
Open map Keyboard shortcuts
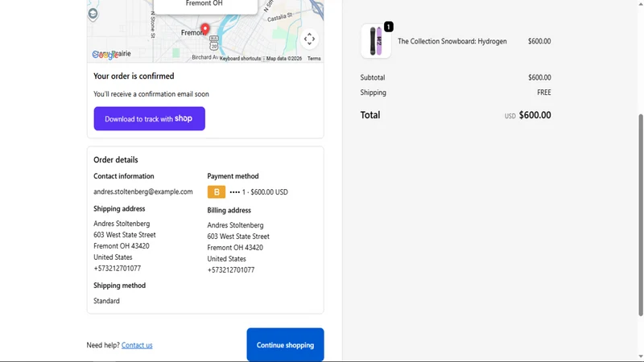(240, 59)
